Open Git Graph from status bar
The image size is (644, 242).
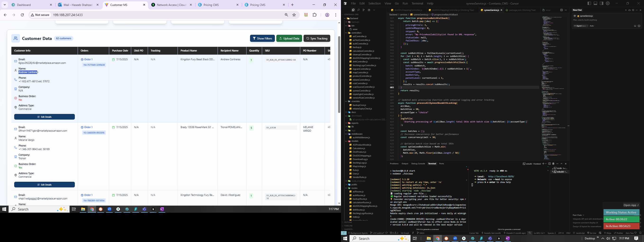405,233
